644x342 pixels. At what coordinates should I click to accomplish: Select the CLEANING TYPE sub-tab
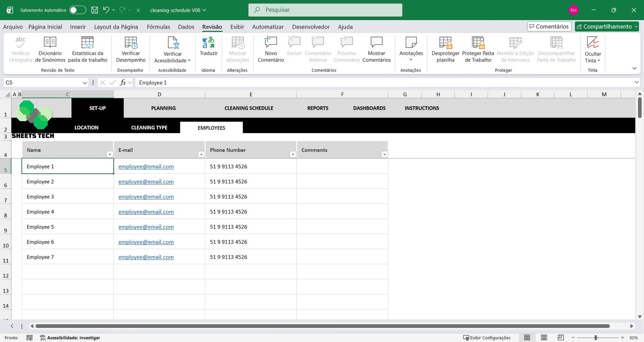(x=149, y=128)
